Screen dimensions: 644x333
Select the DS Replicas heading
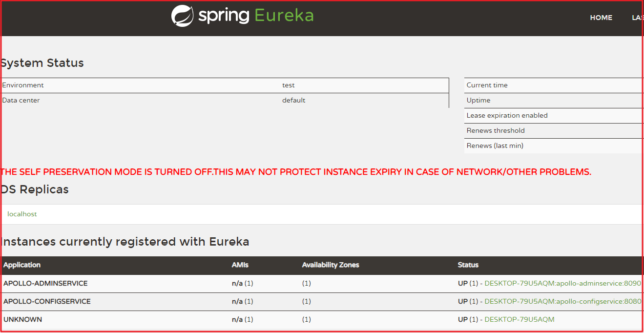34,189
